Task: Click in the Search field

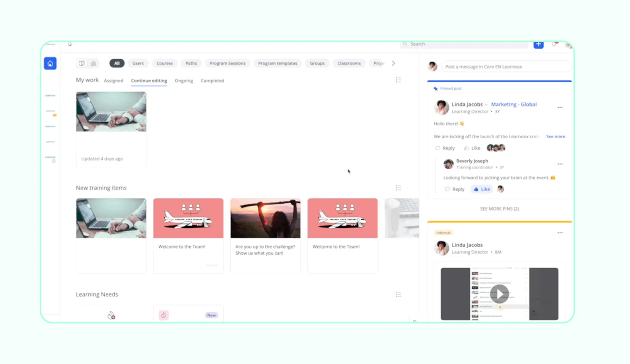Action: pyautogui.click(x=464, y=44)
